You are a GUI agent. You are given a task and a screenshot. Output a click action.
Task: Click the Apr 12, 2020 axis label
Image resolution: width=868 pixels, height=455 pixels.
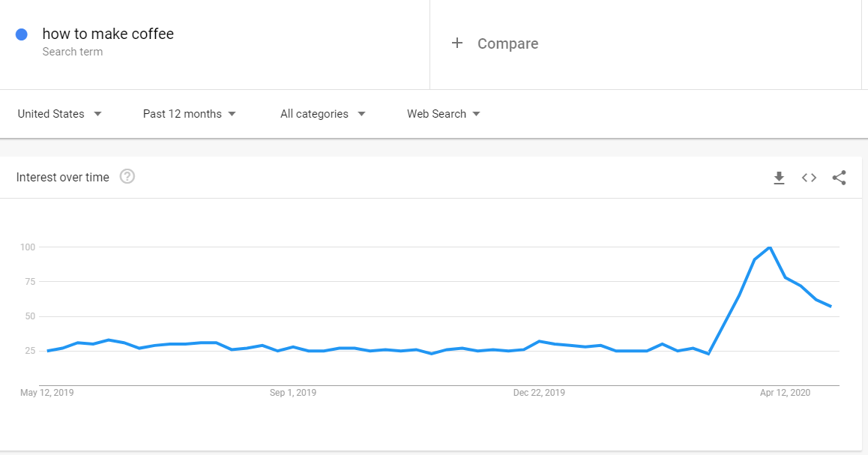pyautogui.click(x=784, y=393)
